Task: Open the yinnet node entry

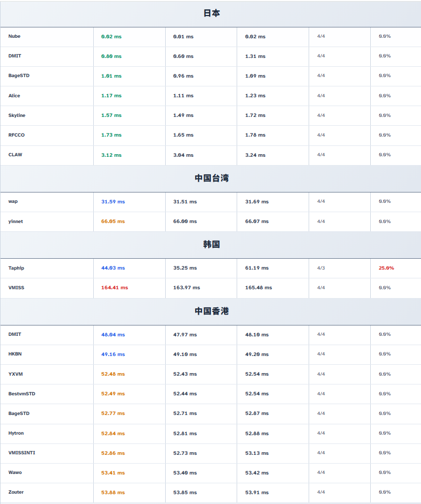Action: [16, 221]
